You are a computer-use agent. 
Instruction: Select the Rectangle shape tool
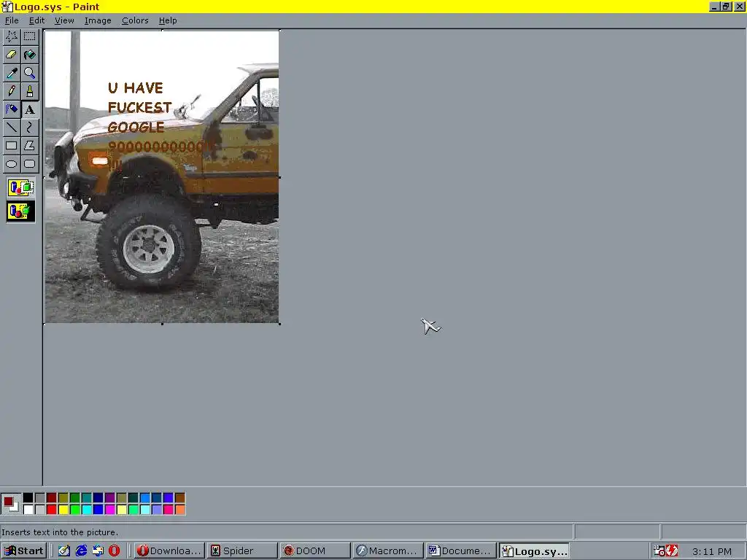(12, 145)
